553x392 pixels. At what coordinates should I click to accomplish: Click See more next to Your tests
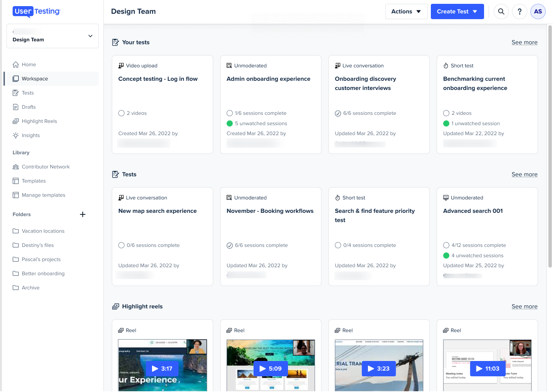pyautogui.click(x=524, y=42)
